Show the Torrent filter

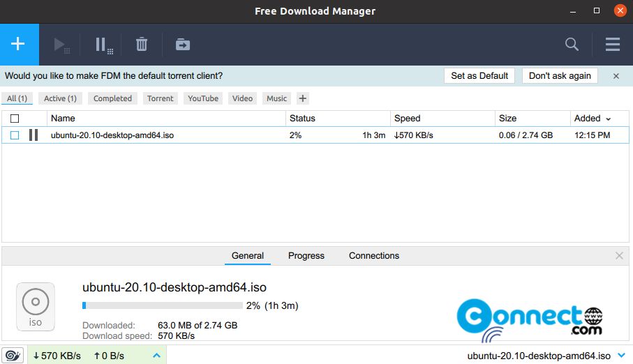161,98
